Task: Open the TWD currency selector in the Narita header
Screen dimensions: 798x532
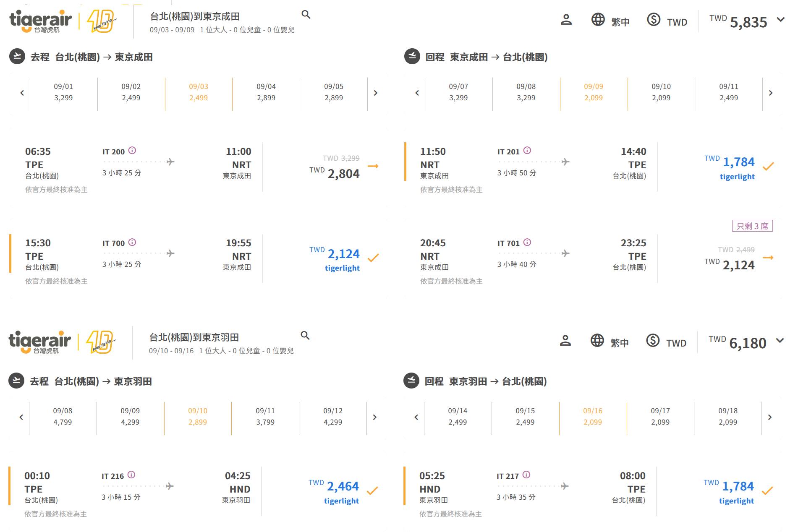Action: click(x=667, y=21)
